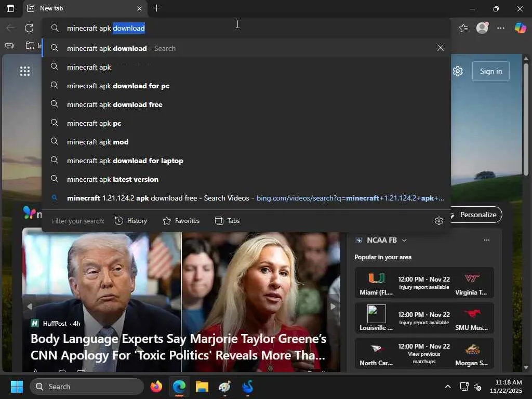The width and height of the screenshot is (532, 399).
Task: Open Louisville vs SMU game card
Action: (x=424, y=318)
